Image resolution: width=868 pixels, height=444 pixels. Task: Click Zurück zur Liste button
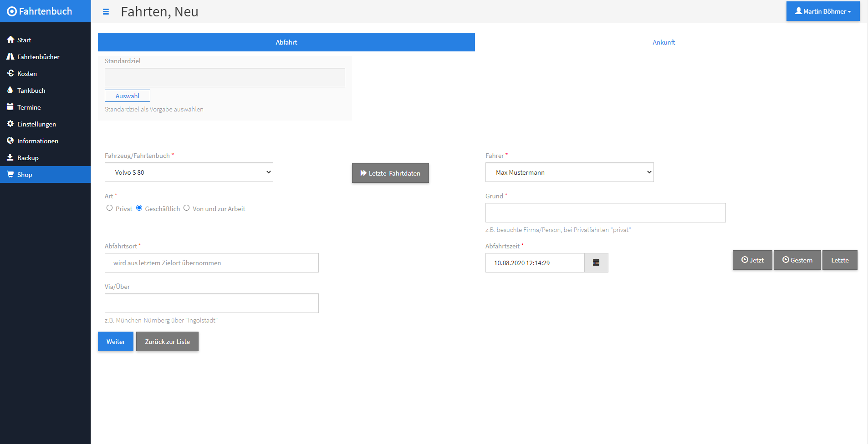pos(167,342)
